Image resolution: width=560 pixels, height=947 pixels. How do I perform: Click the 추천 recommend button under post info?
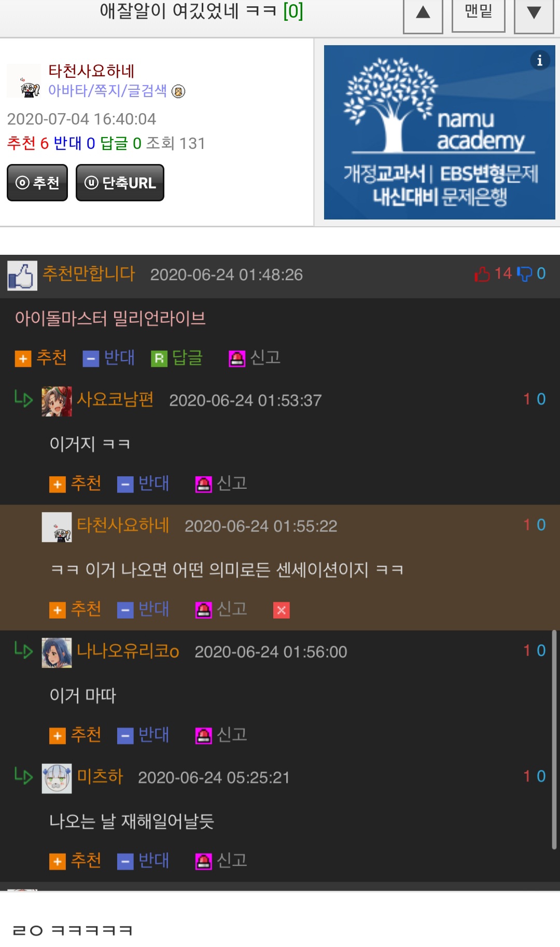pyautogui.click(x=37, y=183)
